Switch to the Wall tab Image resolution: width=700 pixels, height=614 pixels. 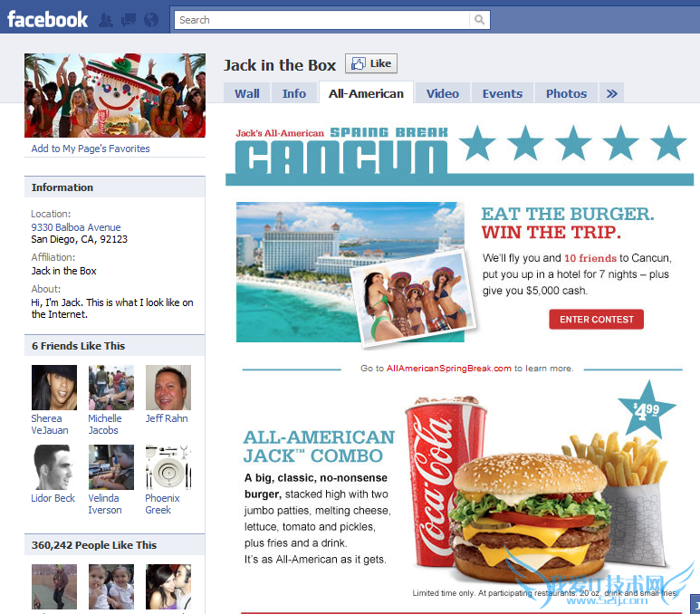point(247,93)
